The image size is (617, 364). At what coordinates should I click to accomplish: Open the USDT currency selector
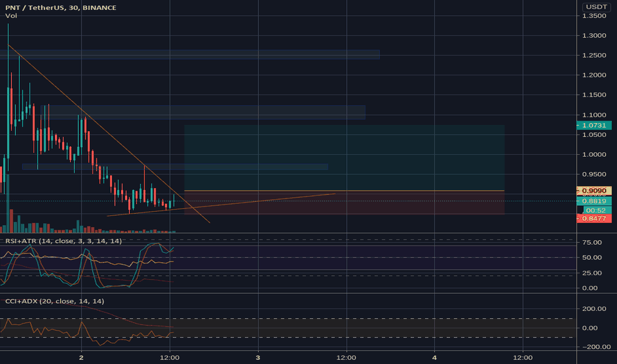(596, 7)
